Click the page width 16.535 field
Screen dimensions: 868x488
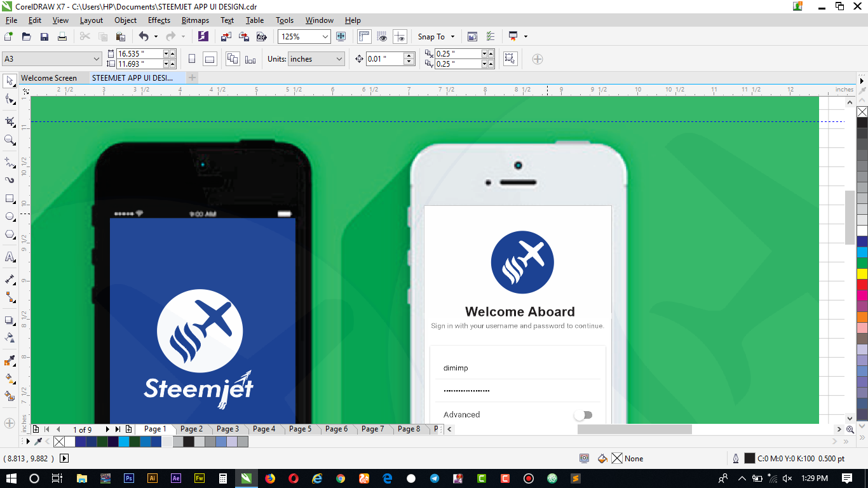140,54
